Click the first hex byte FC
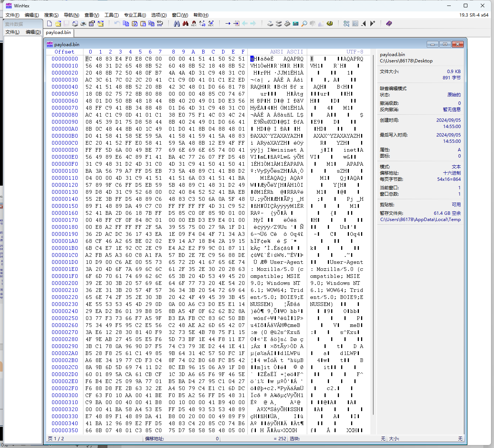The image size is (494, 448). (89, 59)
